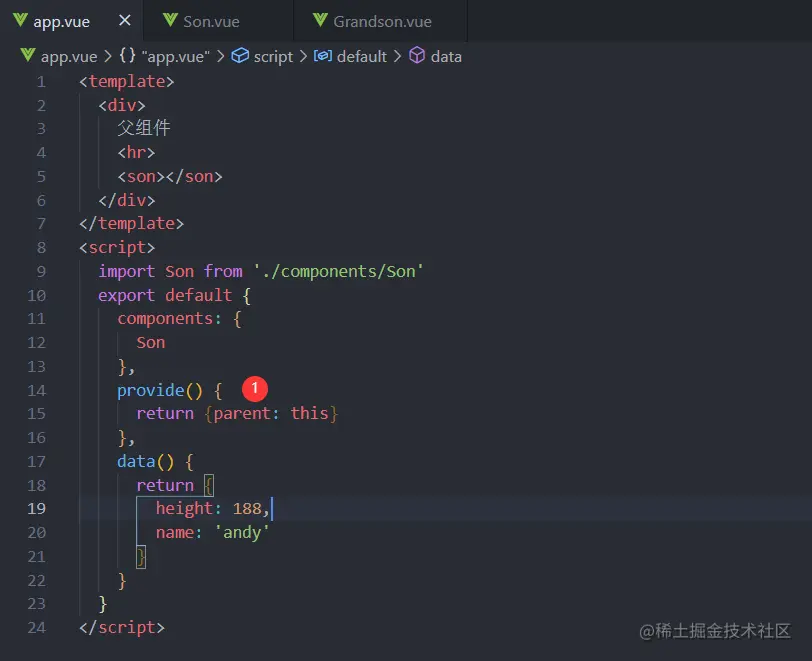Click Vue icon on Son.vue tab
812x661 pixels.
[x=170, y=20]
